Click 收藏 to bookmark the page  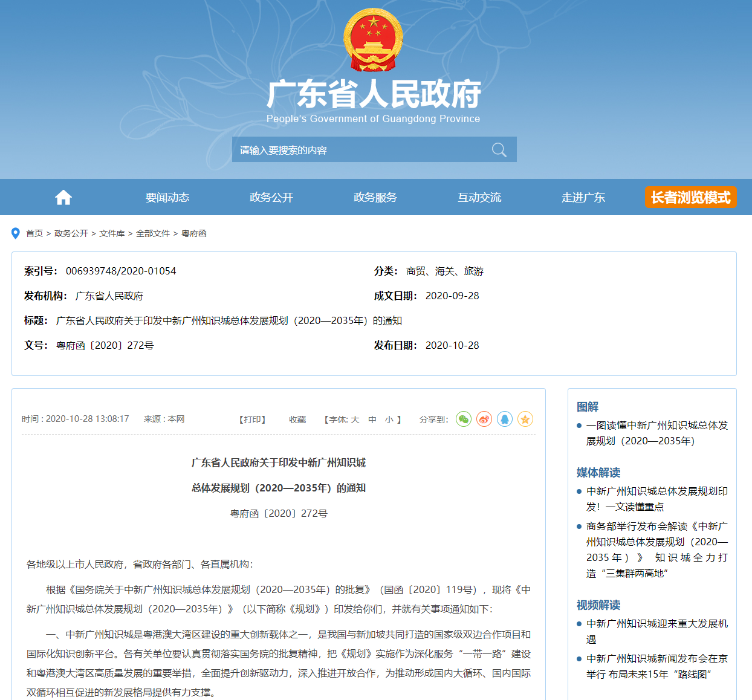(297, 420)
